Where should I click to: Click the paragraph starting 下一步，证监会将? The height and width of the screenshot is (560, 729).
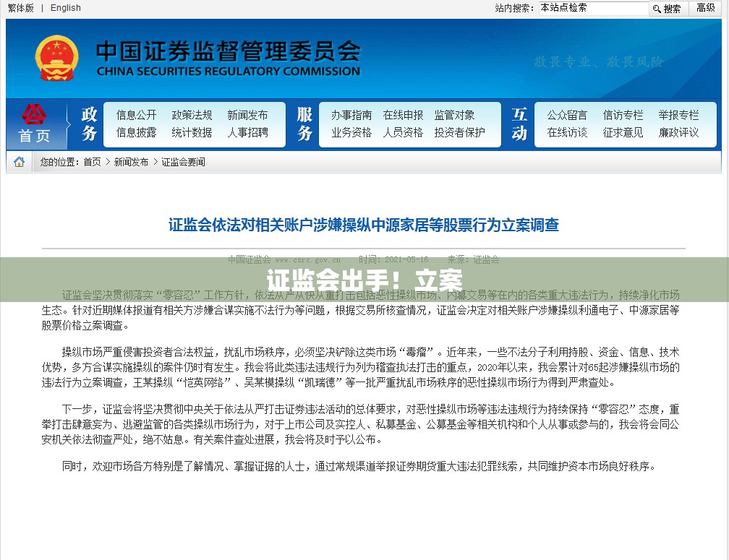click(360, 424)
